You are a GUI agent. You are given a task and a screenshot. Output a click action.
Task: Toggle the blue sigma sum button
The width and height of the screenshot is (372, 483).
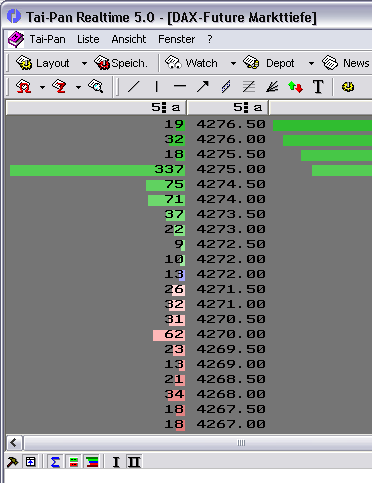pos(55,462)
